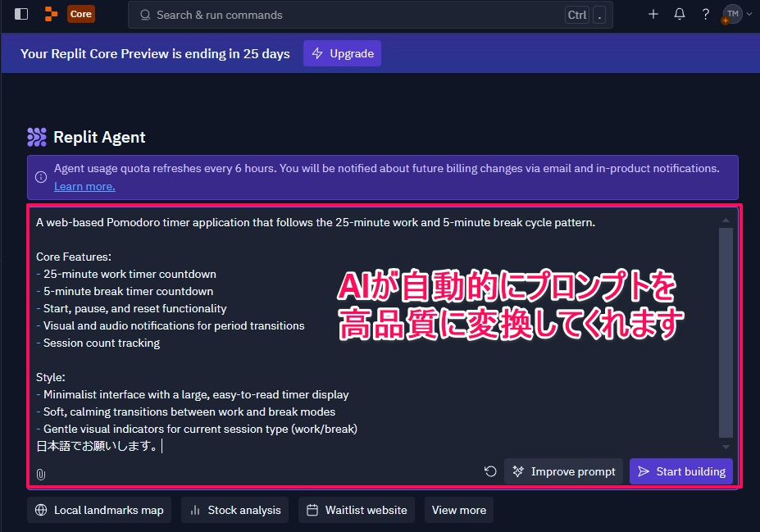
Task: Click the Upgrade button
Action: click(342, 53)
